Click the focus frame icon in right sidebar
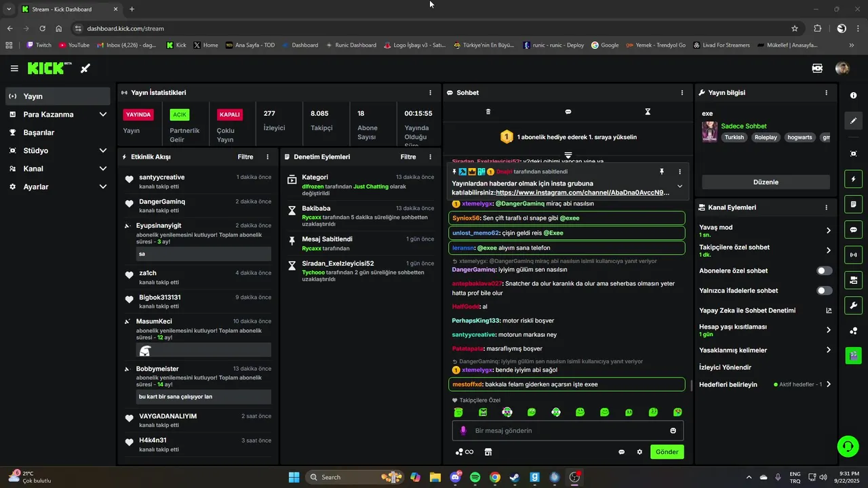 pyautogui.click(x=854, y=154)
